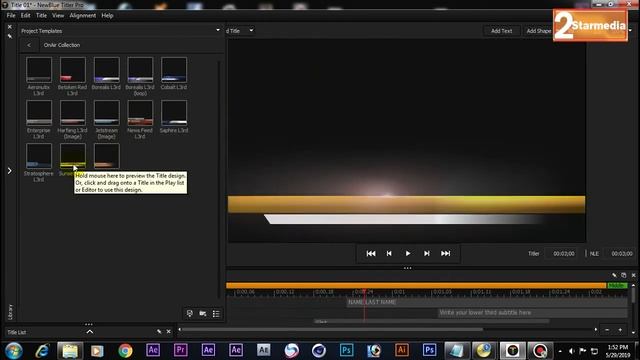This screenshot has height=360, width=640.
Task: Click the timeline horizontal scrollbar
Action: tap(332, 329)
